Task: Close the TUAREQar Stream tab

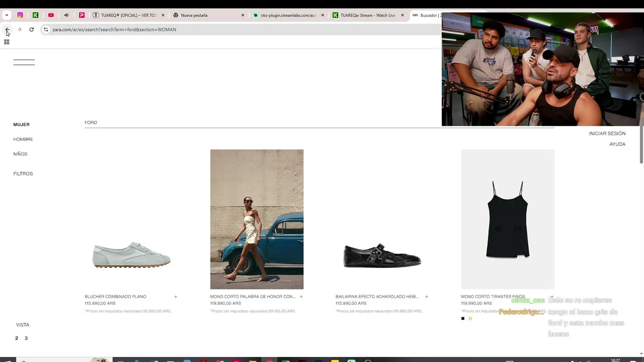Action: coord(403,15)
